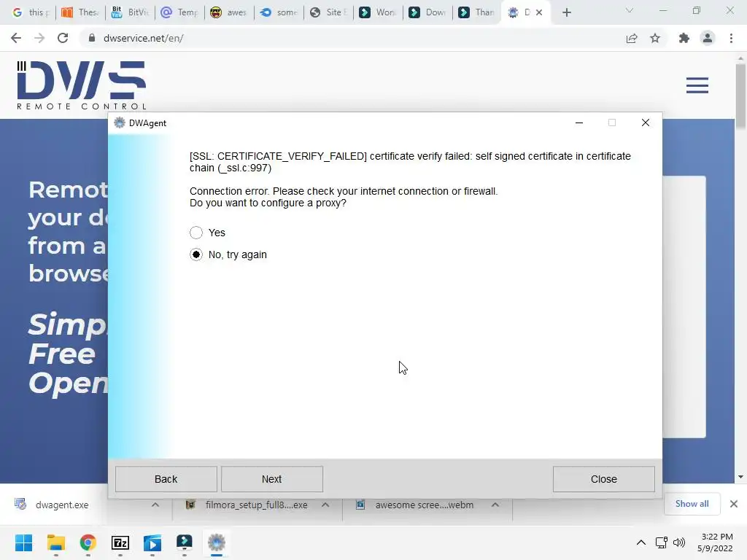The image size is (747, 560).
Task: Open the DWService hamburger menu
Action: [697, 85]
